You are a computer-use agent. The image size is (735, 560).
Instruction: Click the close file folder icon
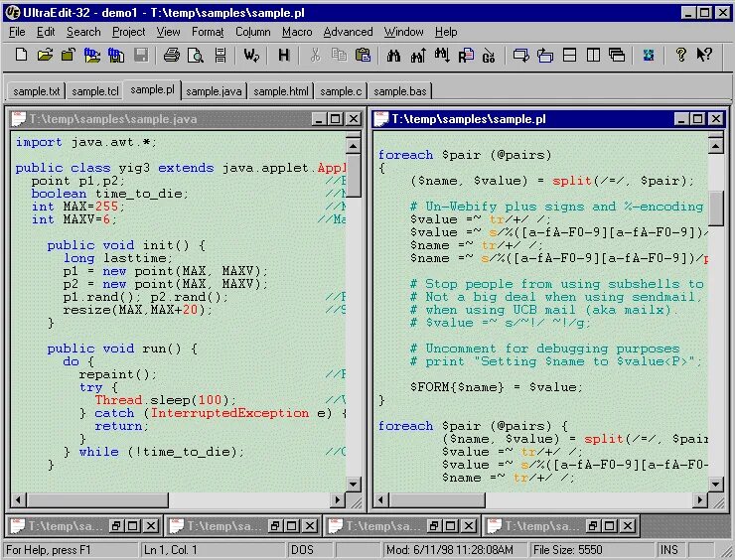pos(69,55)
